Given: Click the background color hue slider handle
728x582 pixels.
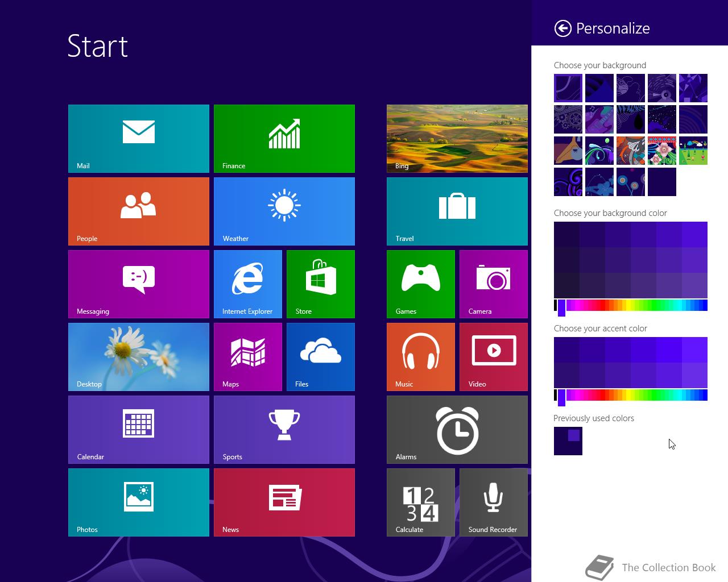Looking at the screenshot, I should 561,307.
